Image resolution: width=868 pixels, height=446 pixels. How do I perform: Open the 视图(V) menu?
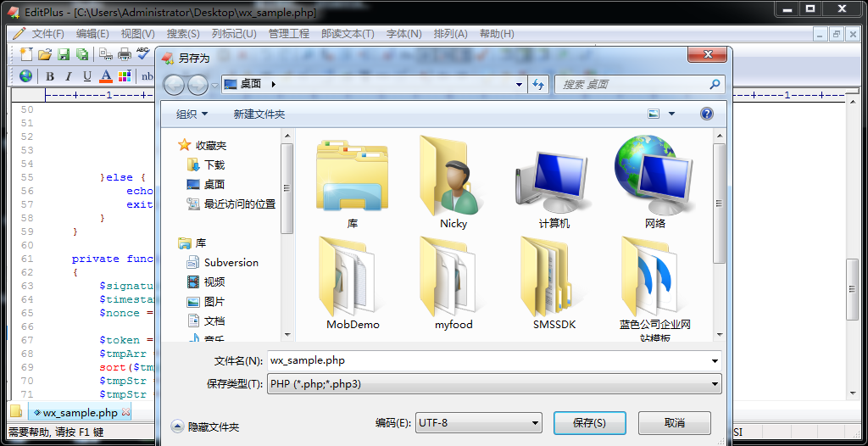[x=138, y=34]
